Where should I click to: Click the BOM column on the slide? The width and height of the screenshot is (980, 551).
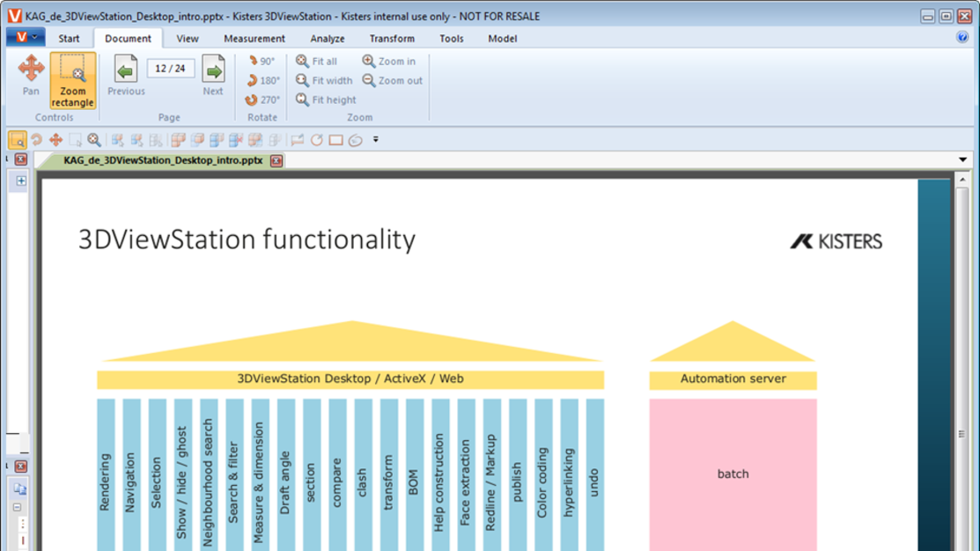point(415,474)
